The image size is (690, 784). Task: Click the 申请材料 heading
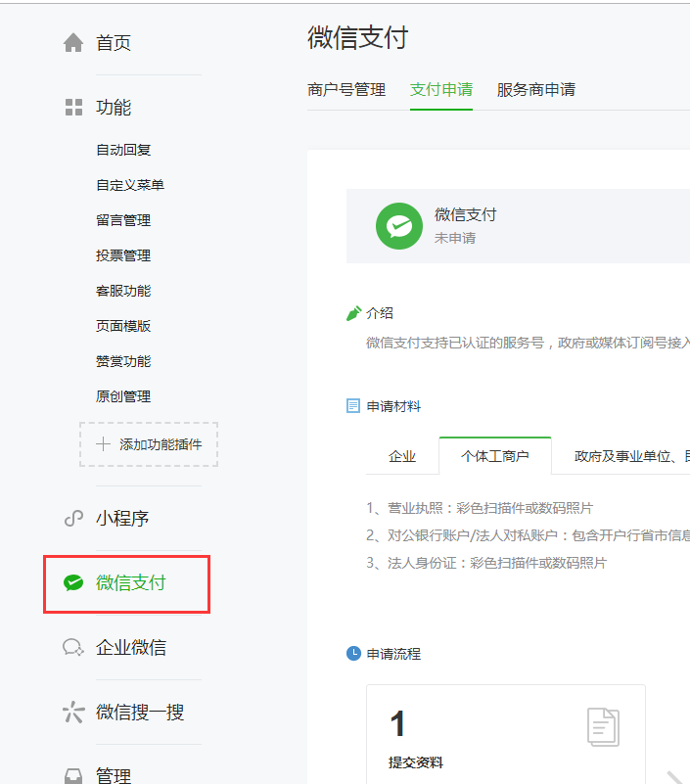(393, 406)
